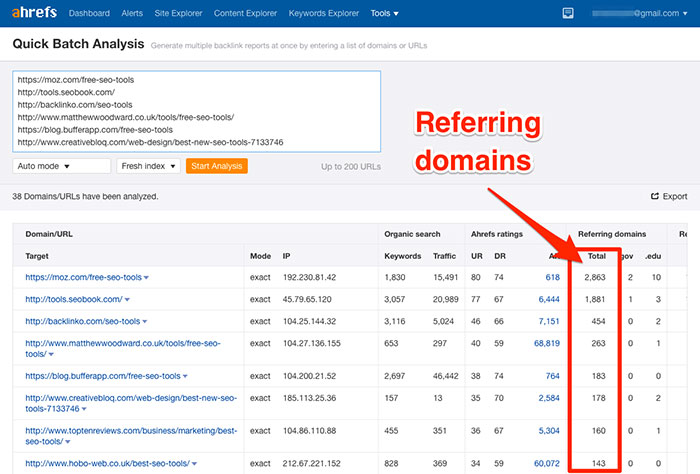Viewport: 700px width, 474px height.
Task: Click the '38 Domains/URLs have been analyzed.' message
Action: click(x=85, y=196)
